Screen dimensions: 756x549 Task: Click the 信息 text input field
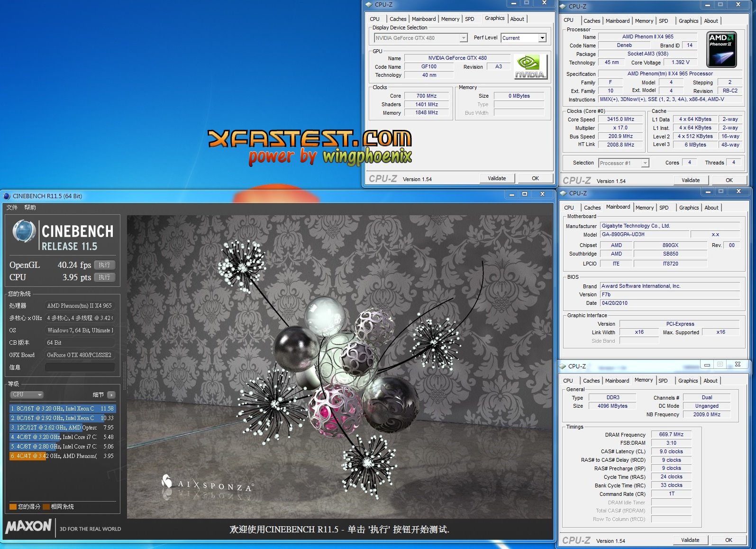pos(80,367)
